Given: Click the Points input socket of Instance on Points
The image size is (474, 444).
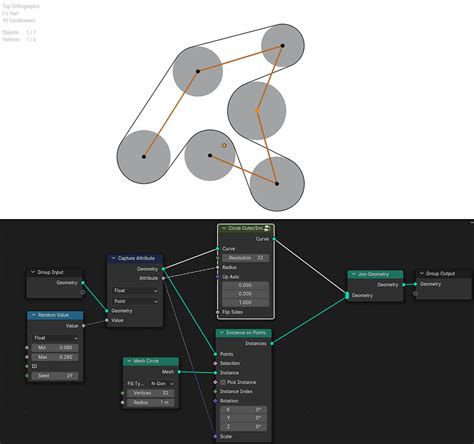Looking at the screenshot, I should (x=215, y=354).
